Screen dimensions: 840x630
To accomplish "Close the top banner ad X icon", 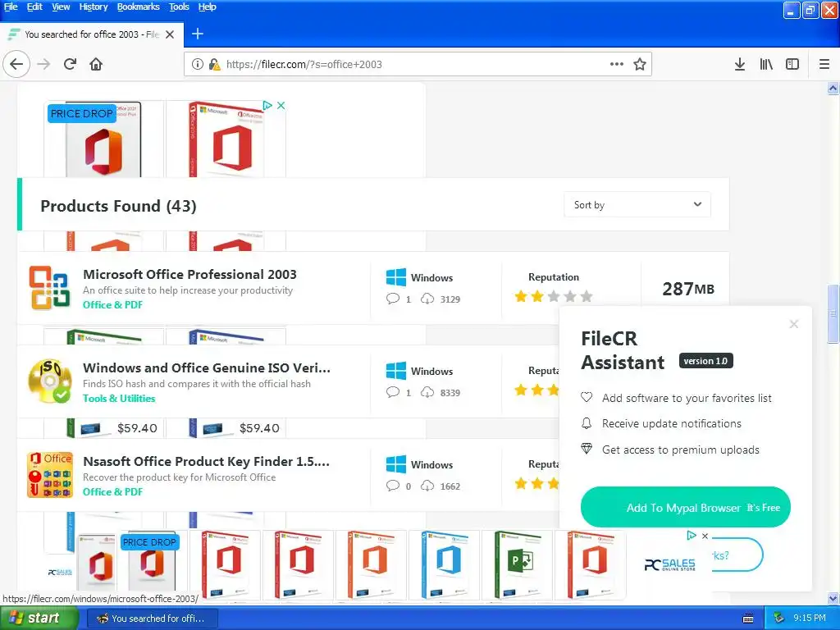I will [281, 106].
